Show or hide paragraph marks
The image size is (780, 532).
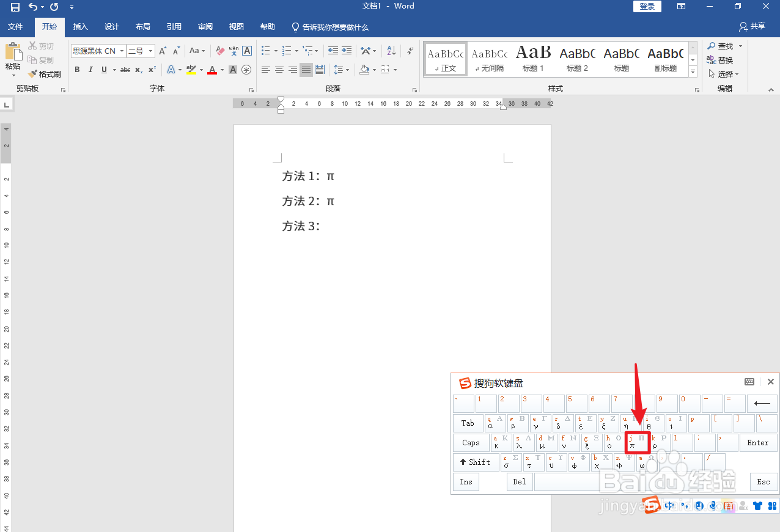tap(410, 51)
